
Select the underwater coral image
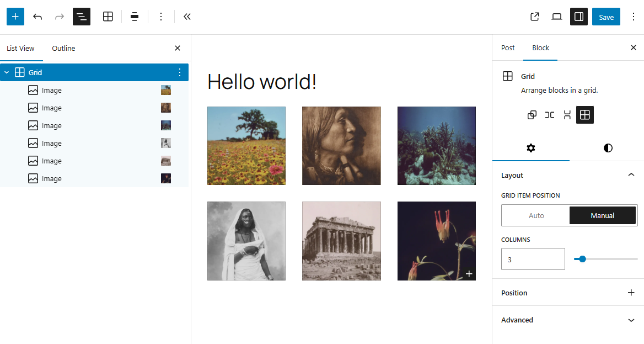click(x=437, y=146)
